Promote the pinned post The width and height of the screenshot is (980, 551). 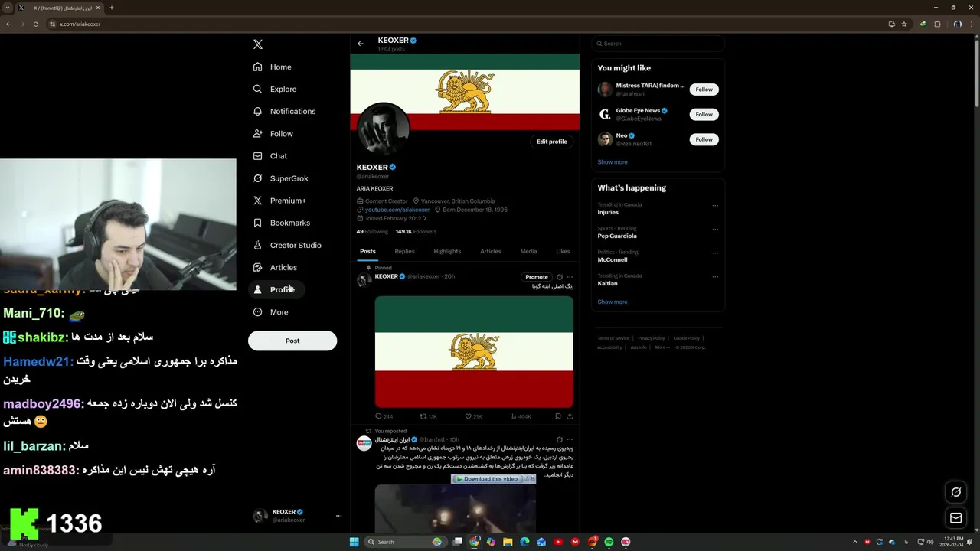(x=537, y=277)
